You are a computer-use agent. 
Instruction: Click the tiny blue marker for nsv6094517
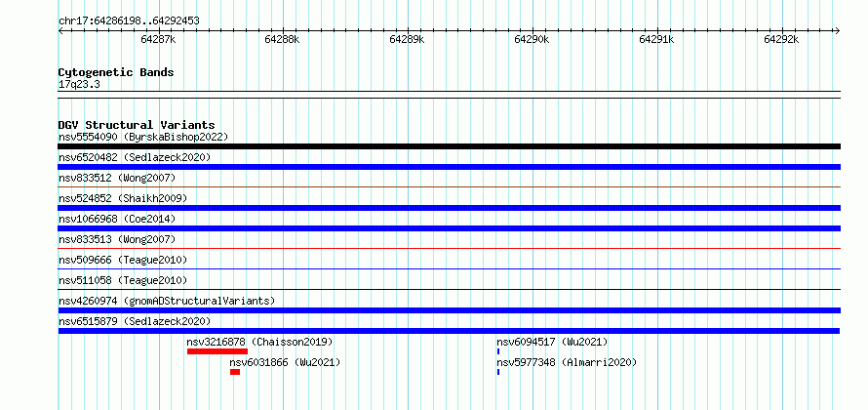click(x=498, y=351)
